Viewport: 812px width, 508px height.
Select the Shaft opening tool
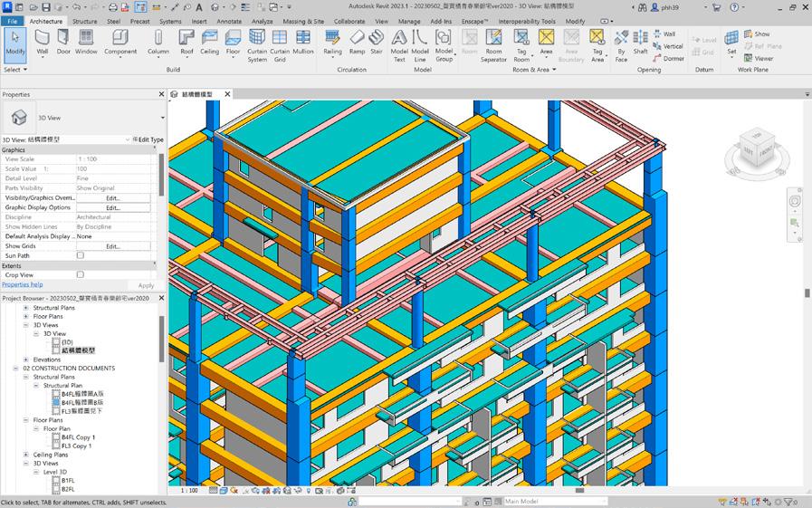click(x=641, y=43)
